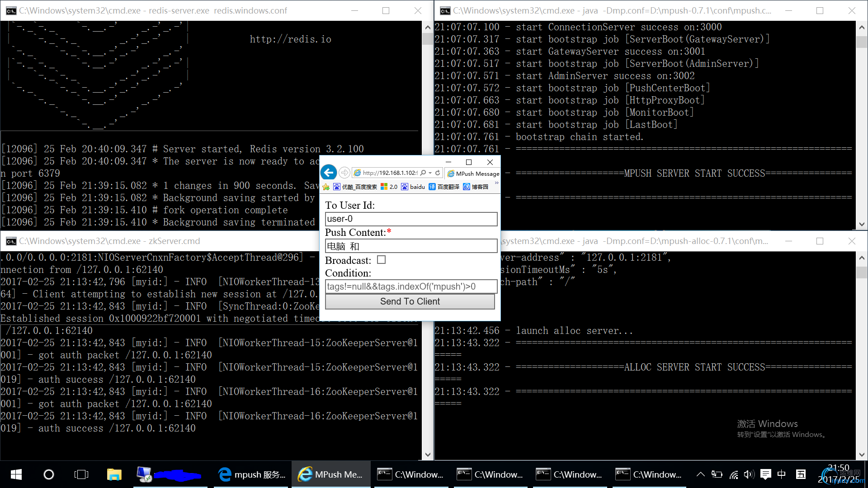Open Task View on the taskbar

pyautogui.click(x=81, y=474)
